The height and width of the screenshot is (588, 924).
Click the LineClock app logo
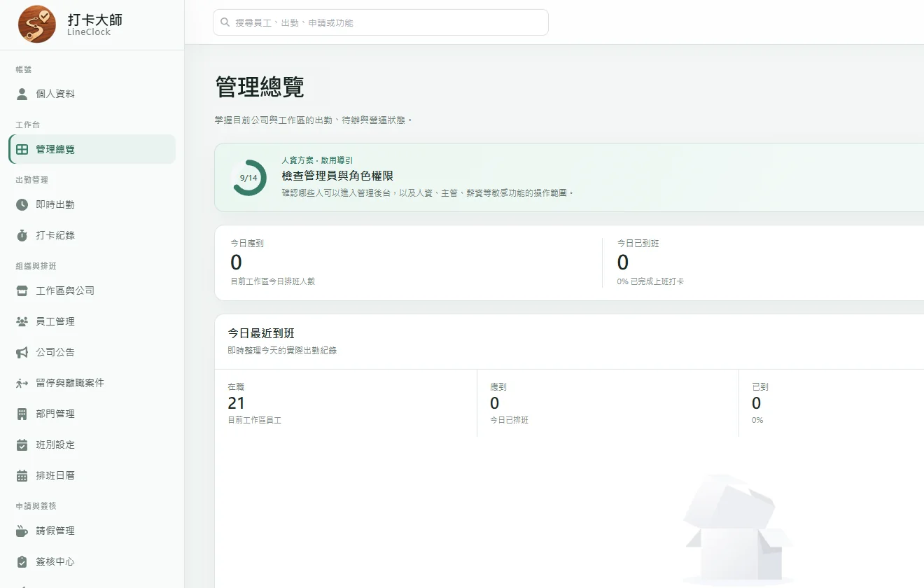(37, 24)
